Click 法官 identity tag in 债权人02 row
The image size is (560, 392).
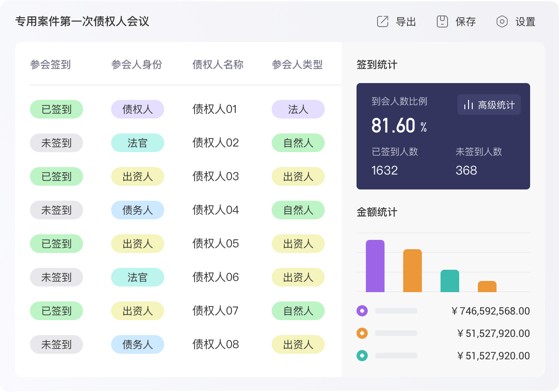138,143
